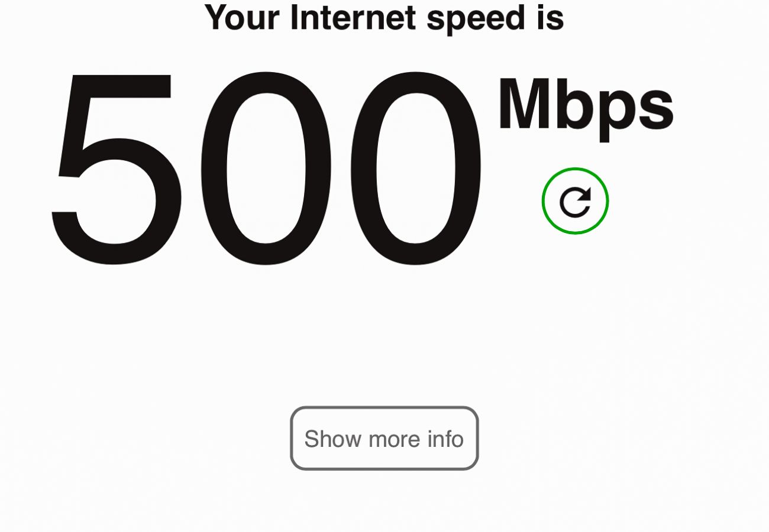This screenshot has width=769, height=532.
Task: Click the 500 speed result number
Action: pos(266,167)
